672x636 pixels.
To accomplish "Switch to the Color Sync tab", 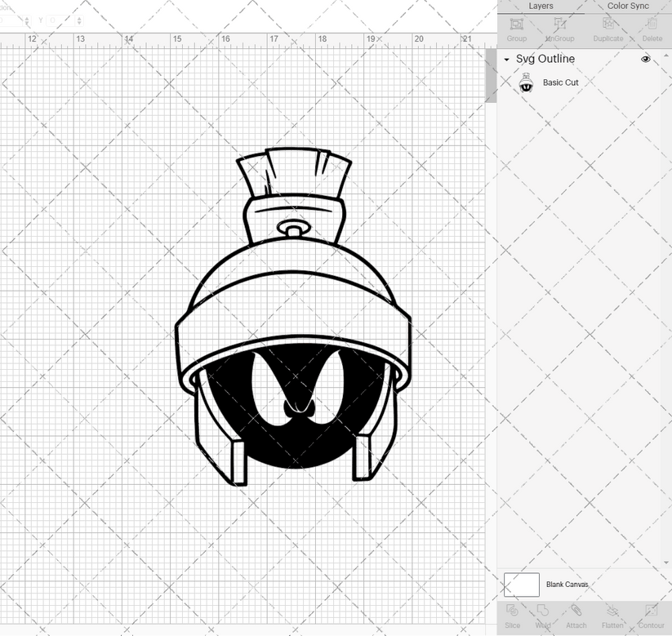I will click(x=628, y=6).
